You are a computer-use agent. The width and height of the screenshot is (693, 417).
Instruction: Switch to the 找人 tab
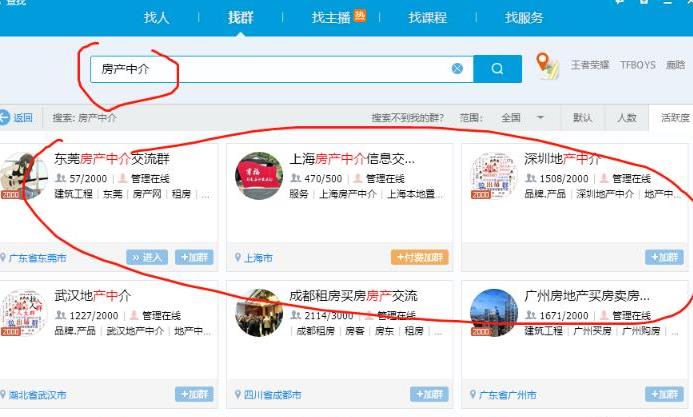point(157,18)
